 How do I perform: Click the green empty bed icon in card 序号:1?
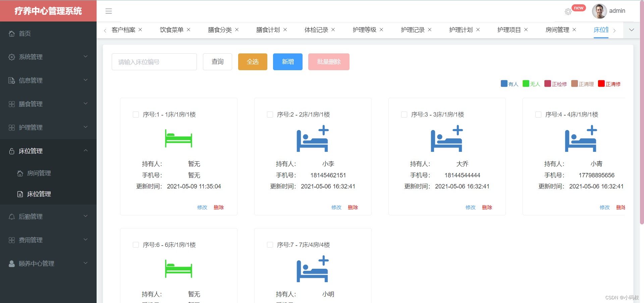point(178,138)
